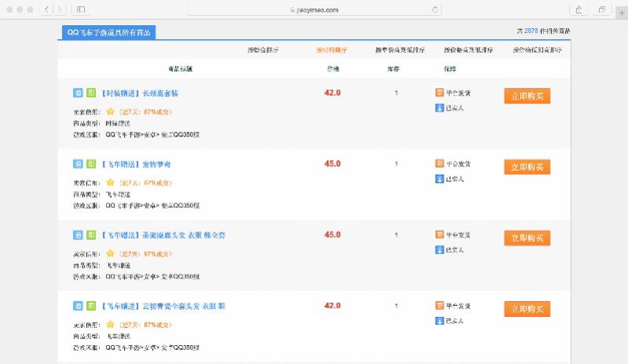Sort by 按单价高到低排序
Viewport: 628px width, 364px height.
tap(400, 50)
